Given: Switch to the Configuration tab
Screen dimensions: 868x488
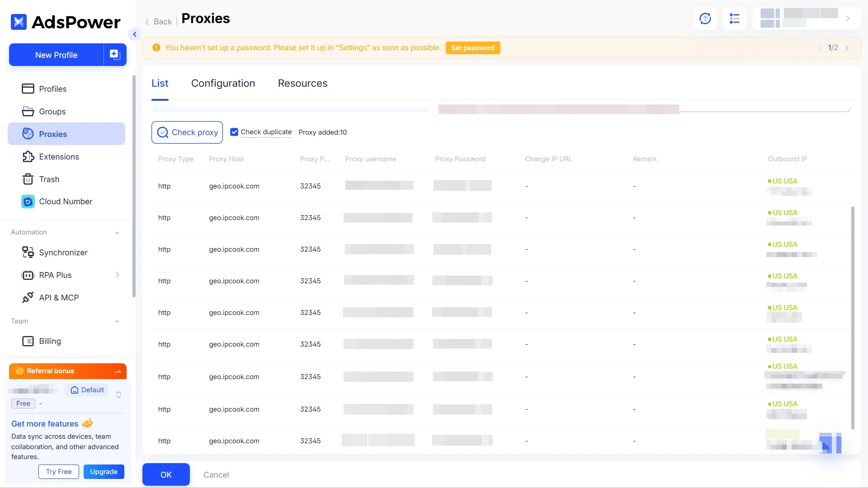Looking at the screenshot, I should tap(223, 83).
